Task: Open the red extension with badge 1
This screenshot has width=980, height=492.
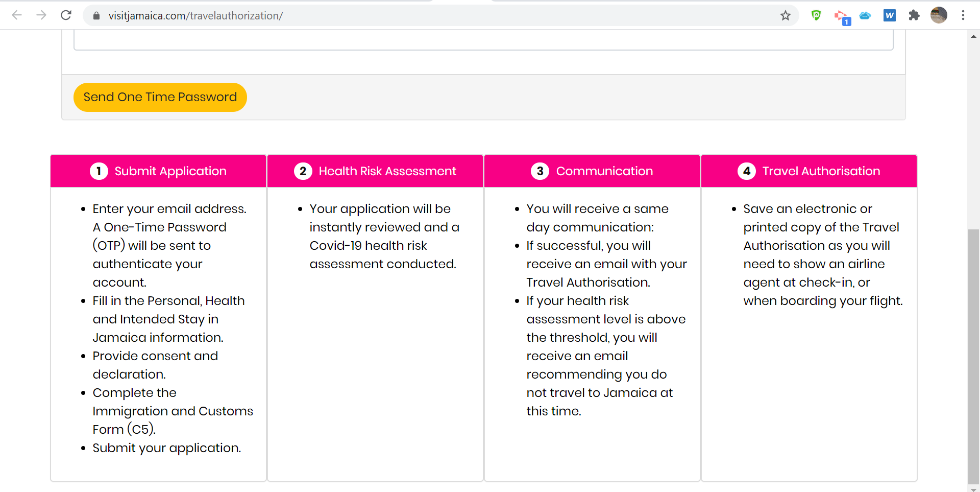Action: tap(841, 16)
